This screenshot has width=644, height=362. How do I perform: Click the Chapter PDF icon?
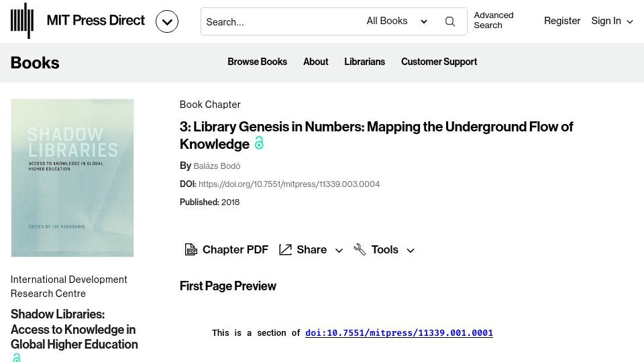click(191, 249)
